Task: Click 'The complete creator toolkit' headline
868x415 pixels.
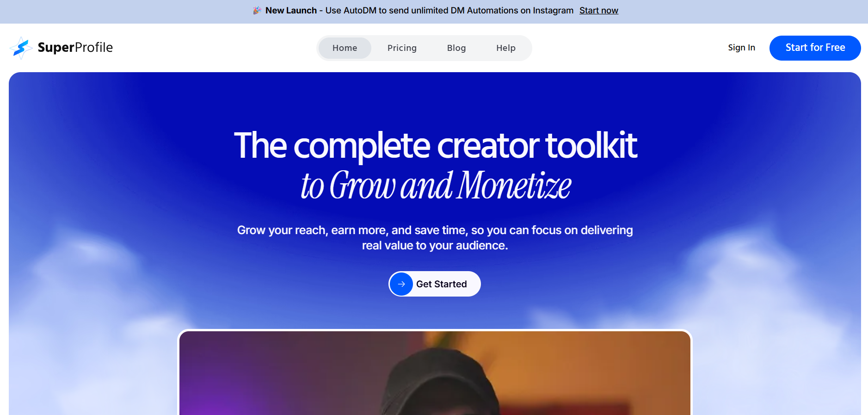Action: coord(435,145)
